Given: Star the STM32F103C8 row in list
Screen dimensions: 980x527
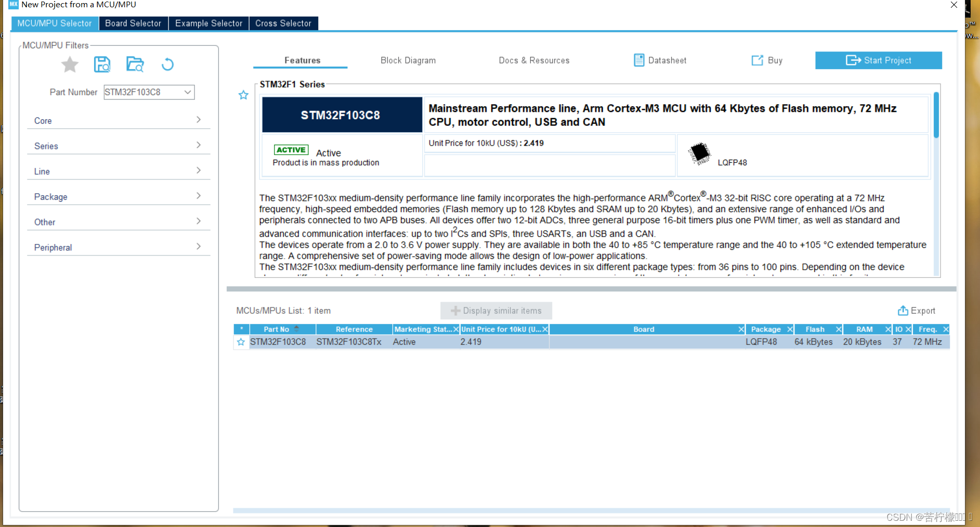Looking at the screenshot, I should coord(241,342).
